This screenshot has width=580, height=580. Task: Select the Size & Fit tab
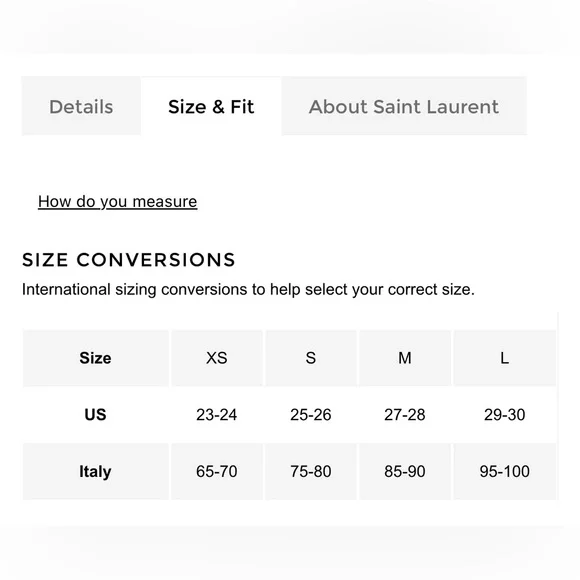click(211, 107)
